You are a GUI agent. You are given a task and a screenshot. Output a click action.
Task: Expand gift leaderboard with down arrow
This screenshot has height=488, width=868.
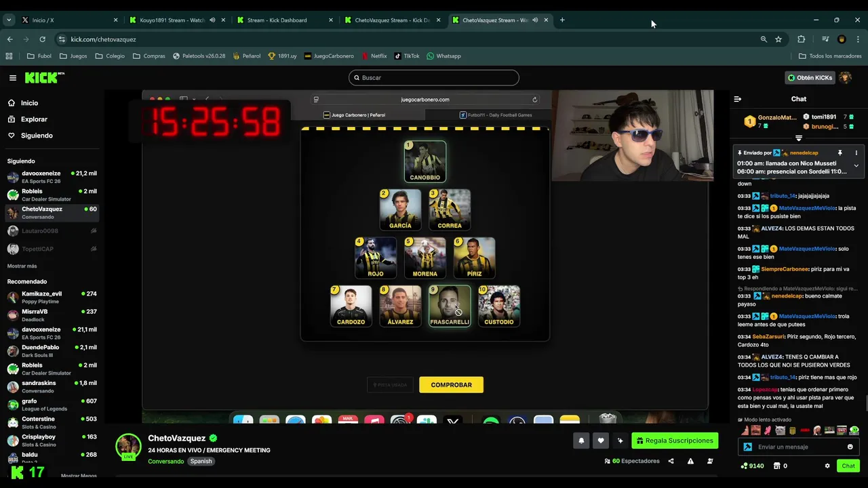[x=799, y=138]
